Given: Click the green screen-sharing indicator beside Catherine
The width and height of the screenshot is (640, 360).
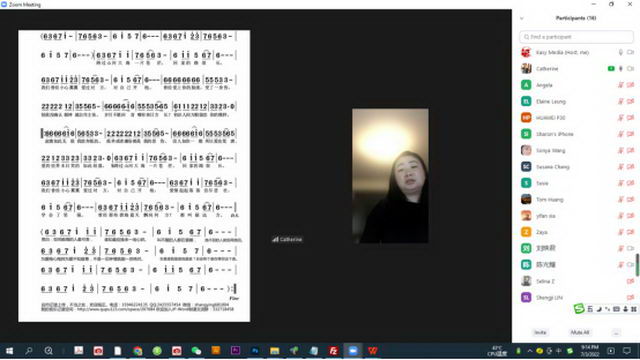Looking at the screenshot, I should [x=611, y=69].
